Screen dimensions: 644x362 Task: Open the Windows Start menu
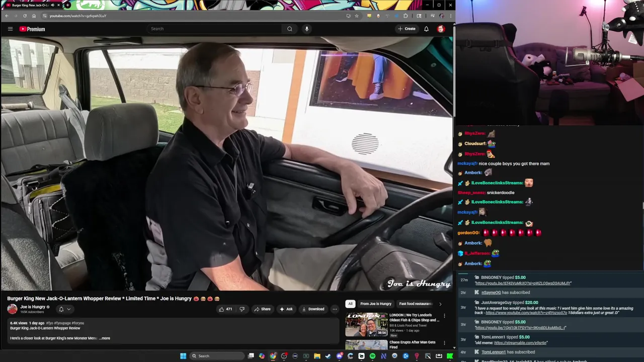[183, 356]
